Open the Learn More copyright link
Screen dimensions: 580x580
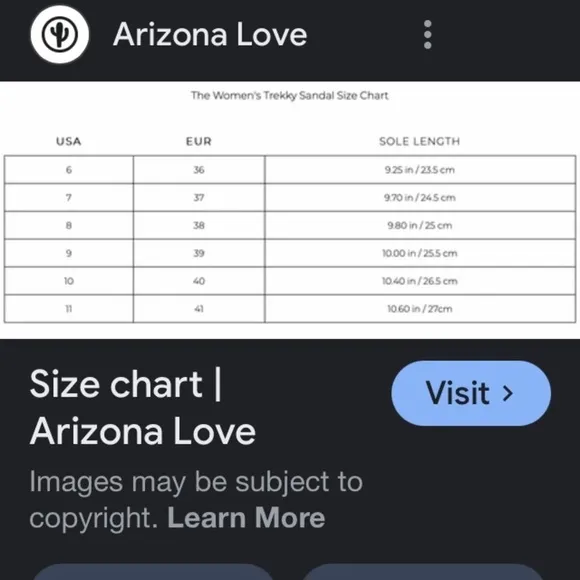click(x=246, y=517)
